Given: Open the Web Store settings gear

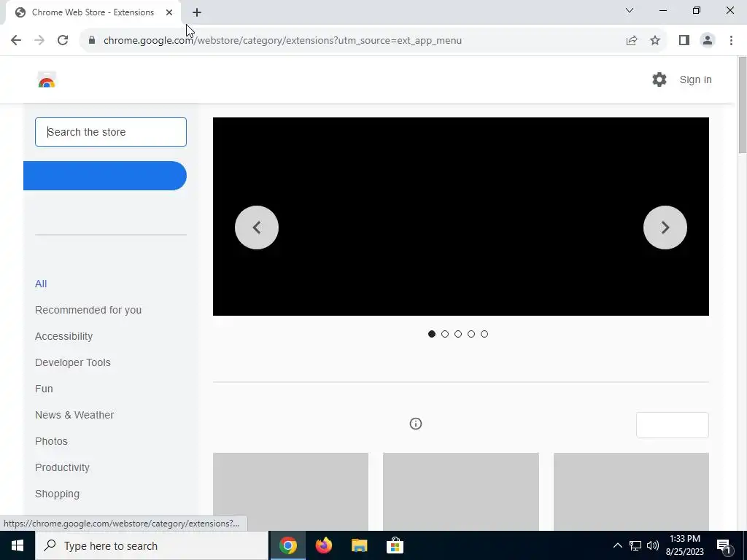Looking at the screenshot, I should click(659, 79).
